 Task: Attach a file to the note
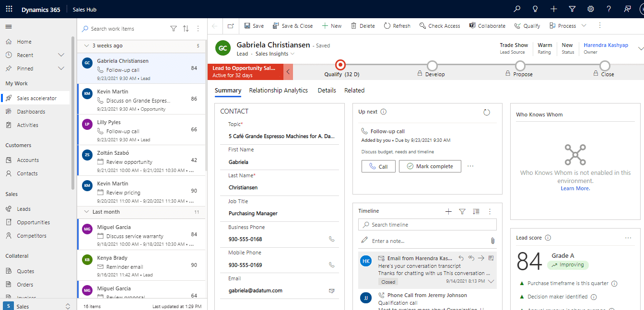click(x=492, y=241)
